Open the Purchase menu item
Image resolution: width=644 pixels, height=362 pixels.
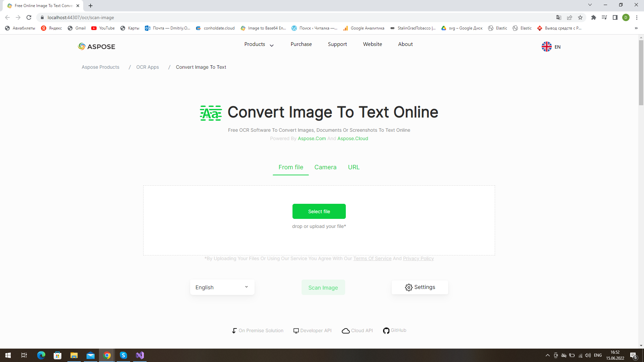tap(301, 44)
